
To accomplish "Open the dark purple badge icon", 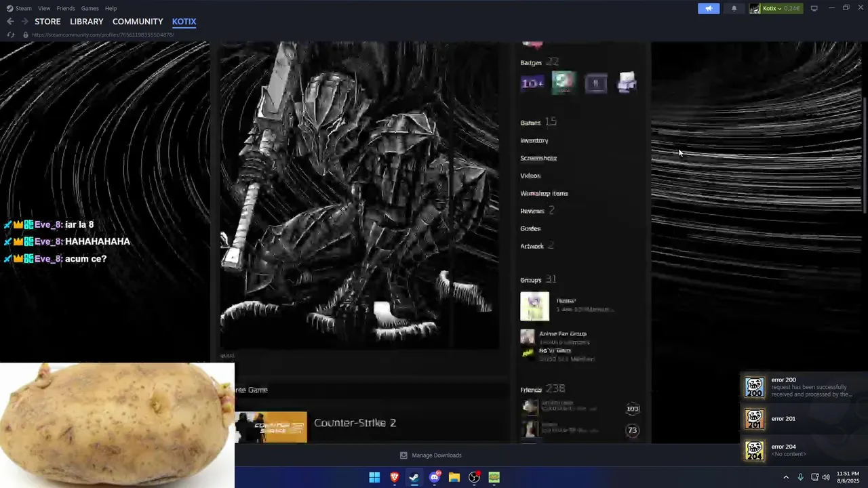I will 596,83.
